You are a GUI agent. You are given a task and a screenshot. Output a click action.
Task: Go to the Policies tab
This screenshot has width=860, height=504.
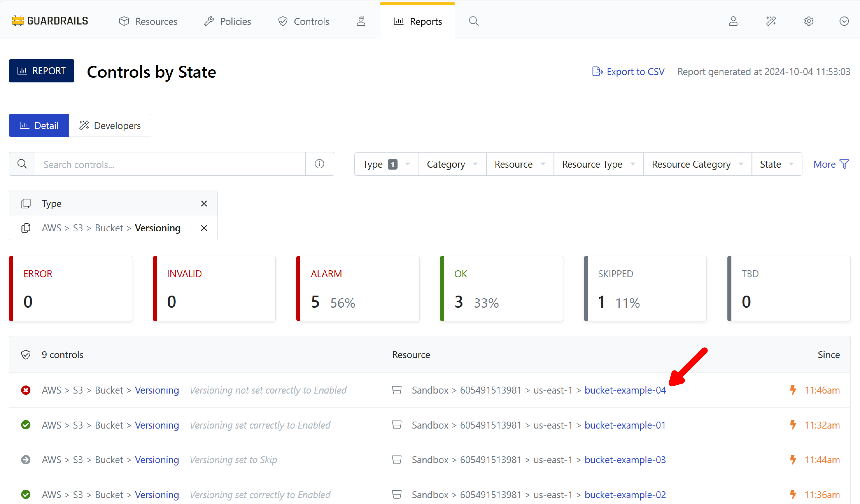point(228,21)
